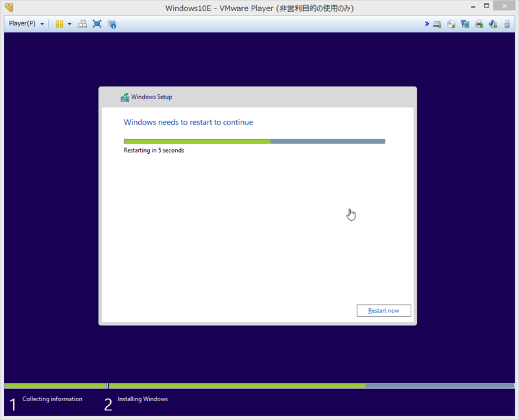Expand the Player(P) dropdown arrow
The image size is (519, 420).
[42, 24]
